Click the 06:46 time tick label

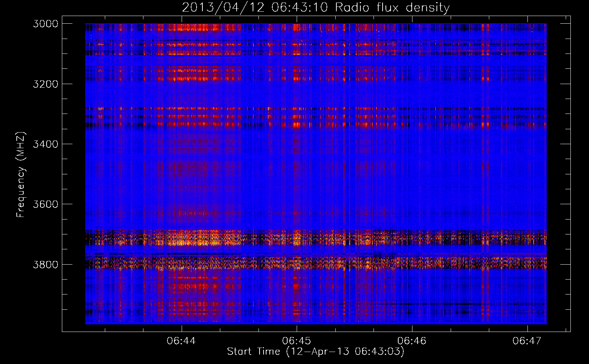(412, 341)
